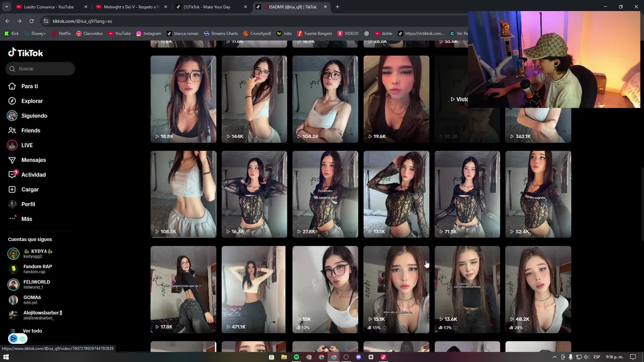The image size is (644, 362).
Task: Switch to the Midnvght x Dei V tab
Action: (x=131, y=7)
